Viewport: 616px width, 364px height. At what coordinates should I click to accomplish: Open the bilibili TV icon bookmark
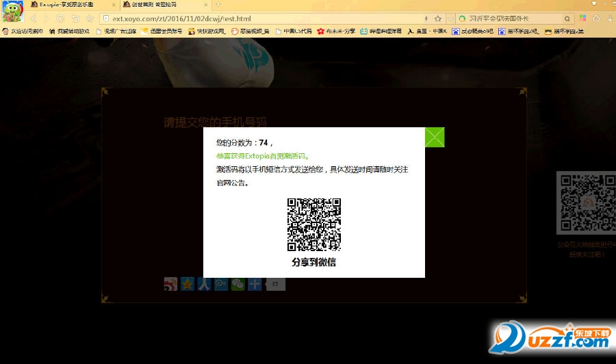[x=381, y=31]
